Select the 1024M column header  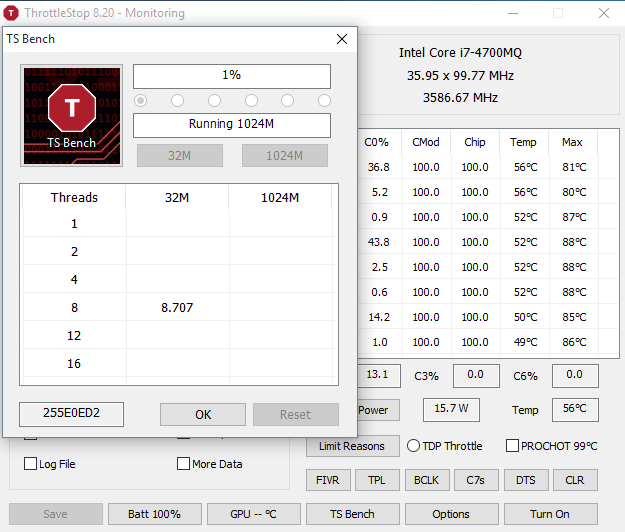[x=280, y=197]
